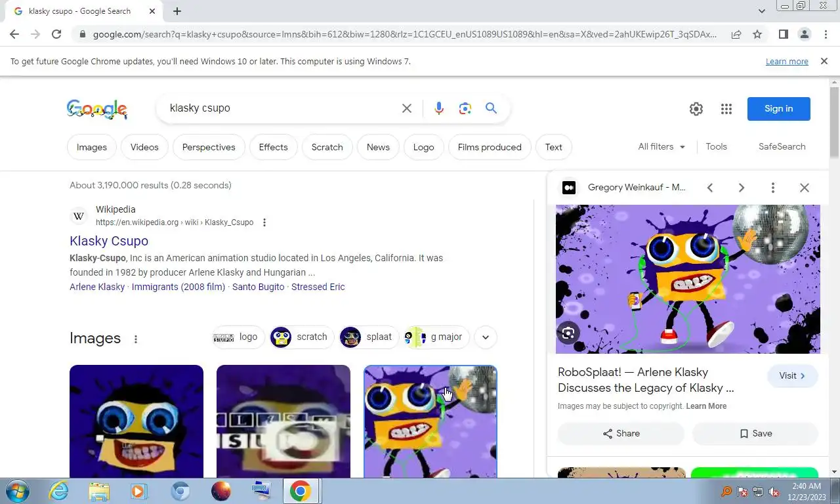Expand All filters dropdown

pyautogui.click(x=661, y=147)
